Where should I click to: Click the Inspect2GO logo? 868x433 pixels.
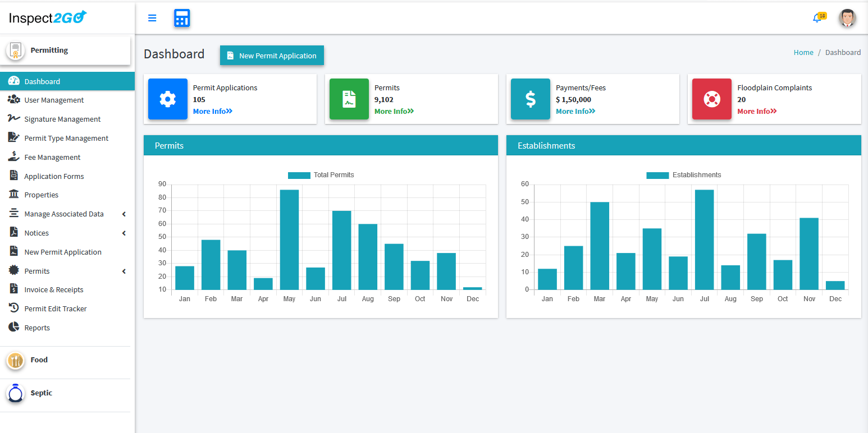[x=48, y=17]
